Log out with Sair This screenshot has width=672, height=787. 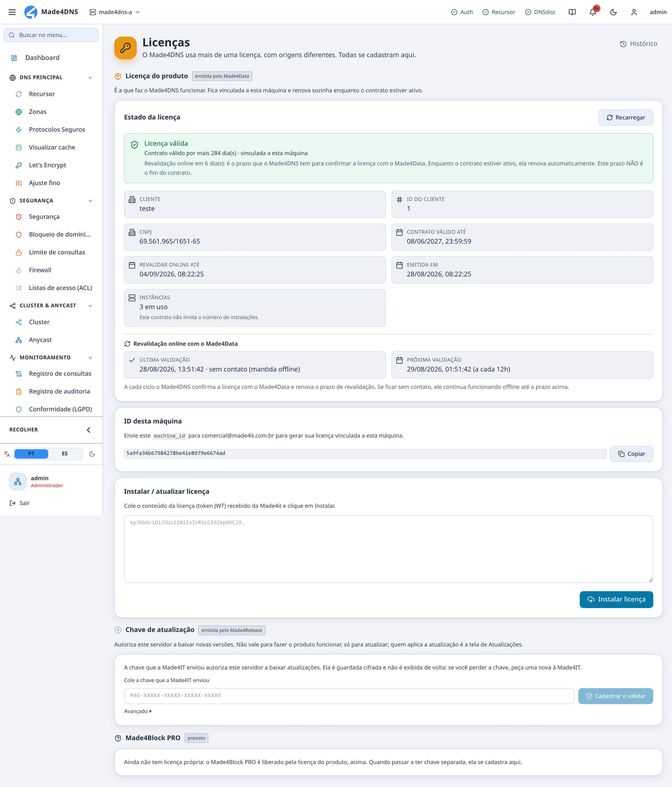(20, 503)
